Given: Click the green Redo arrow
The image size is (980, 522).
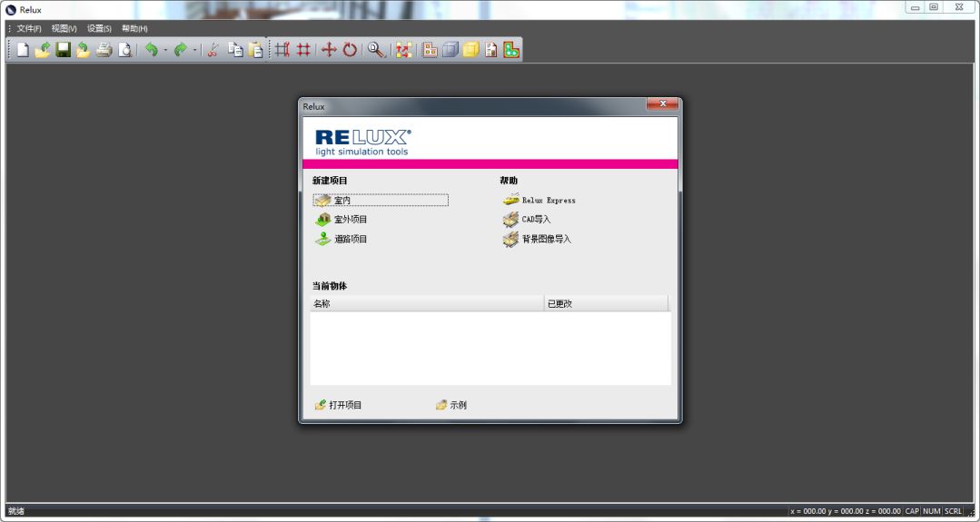Looking at the screenshot, I should (x=181, y=50).
